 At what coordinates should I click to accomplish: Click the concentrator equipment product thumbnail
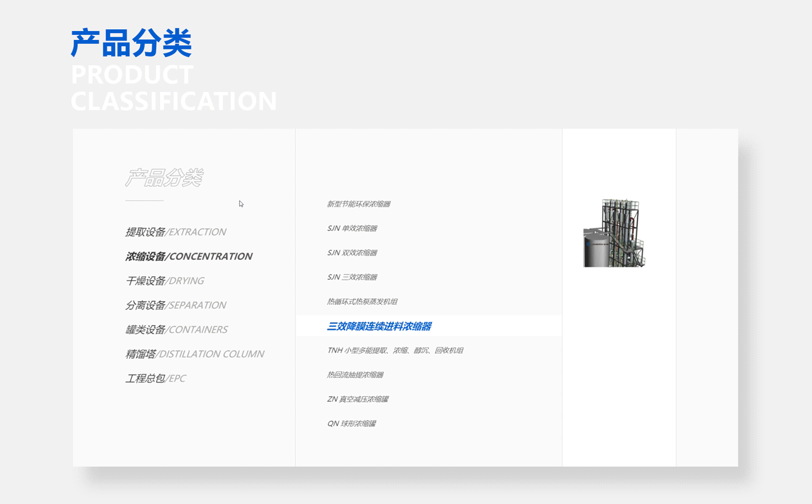614,233
